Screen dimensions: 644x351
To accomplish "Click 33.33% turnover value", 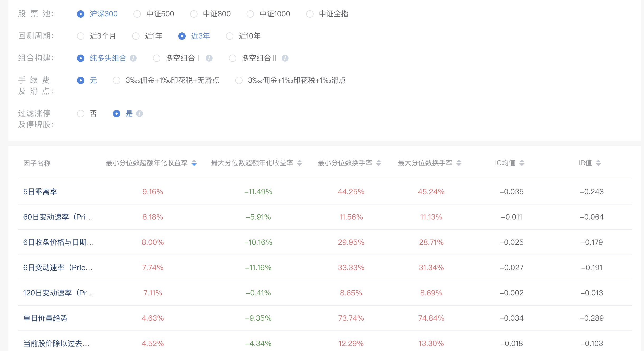I will [351, 267].
